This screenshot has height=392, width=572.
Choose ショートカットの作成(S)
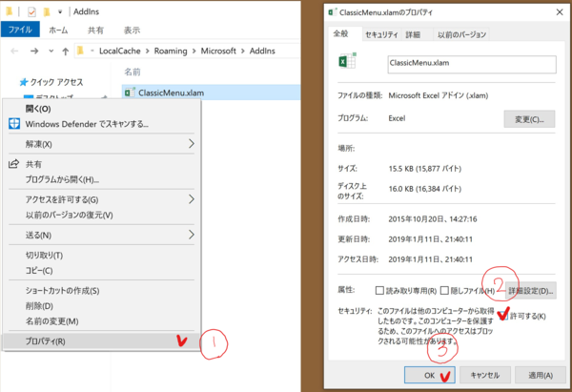click(x=102, y=291)
